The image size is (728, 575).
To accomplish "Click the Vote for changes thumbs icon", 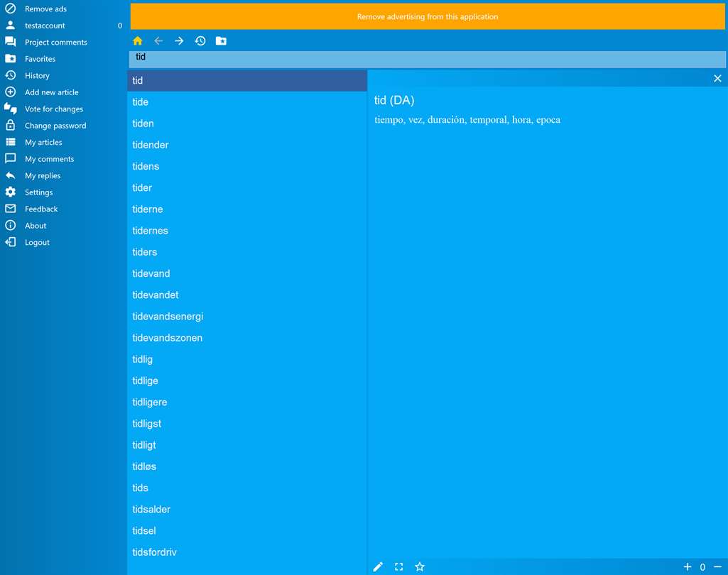I will pos(10,109).
